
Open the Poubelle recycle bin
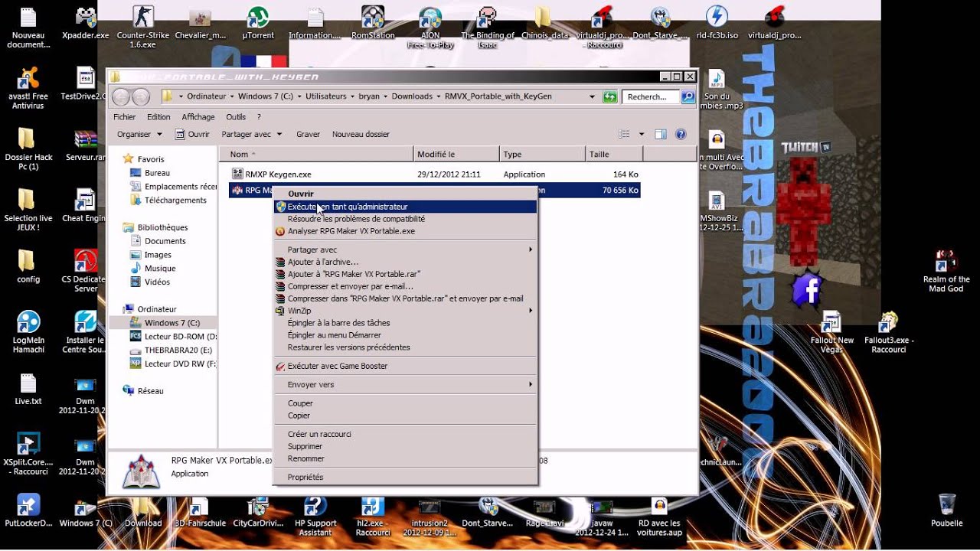947,510
